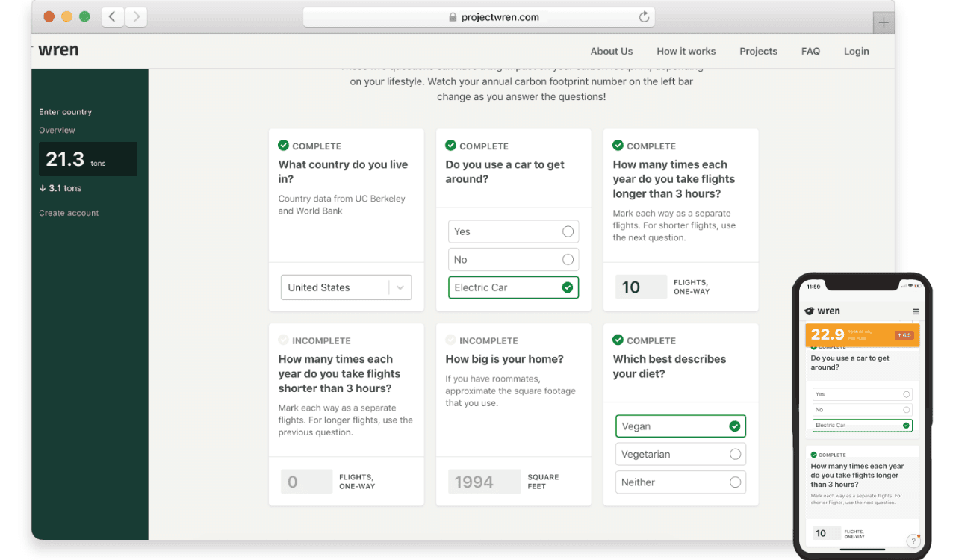Open the United States country dropdown
This screenshot has width=956, height=560.
coord(346,287)
